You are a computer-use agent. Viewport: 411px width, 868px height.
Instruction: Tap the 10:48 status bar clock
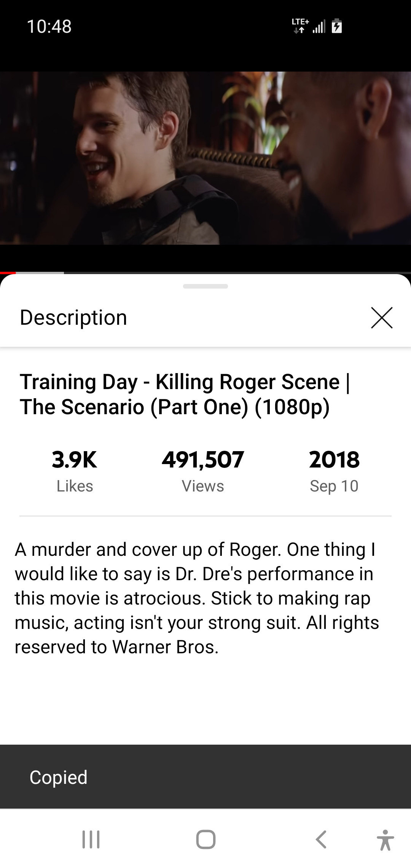click(x=49, y=26)
